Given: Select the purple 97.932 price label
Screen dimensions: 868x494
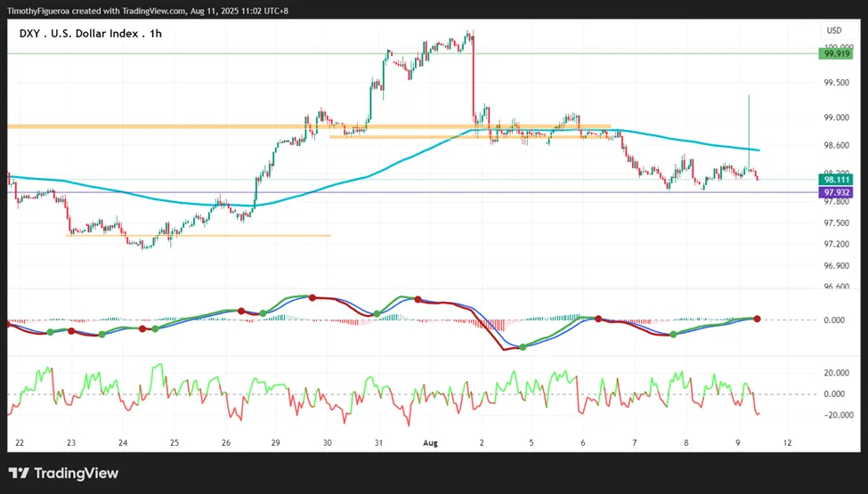Looking at the screenshot, I should [835, 192].
